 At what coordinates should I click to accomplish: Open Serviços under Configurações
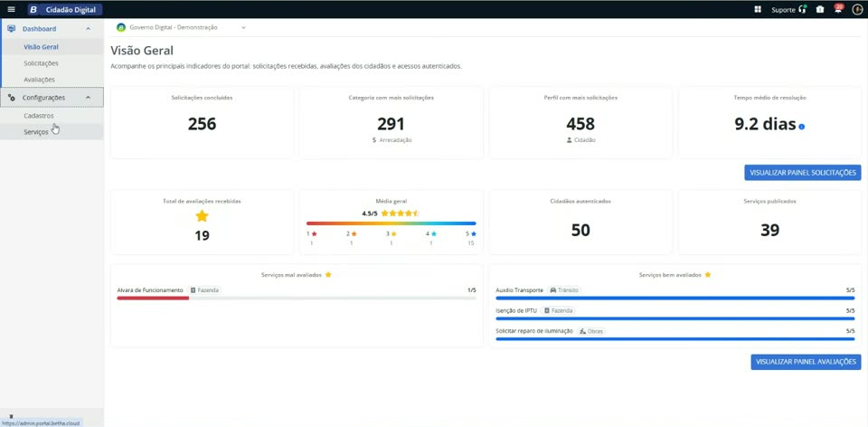pyautogui.click(x=36, y=132)
